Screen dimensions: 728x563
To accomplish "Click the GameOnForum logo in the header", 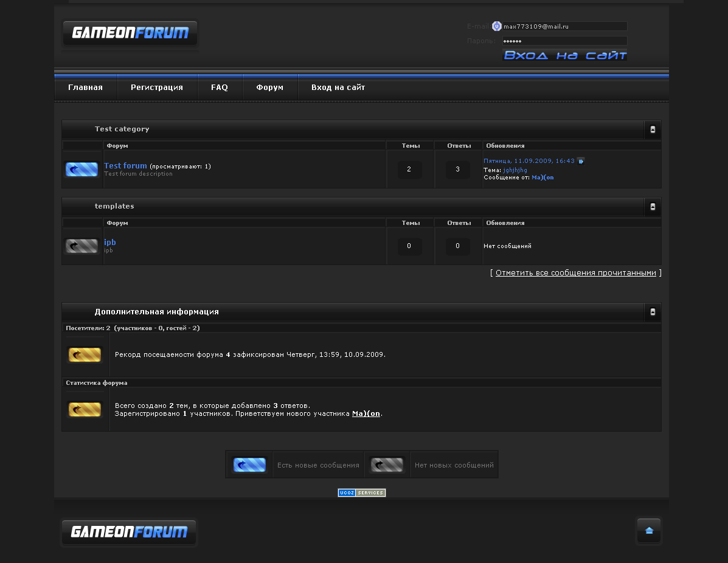I will pyautogui.click(x=130, y=33).
